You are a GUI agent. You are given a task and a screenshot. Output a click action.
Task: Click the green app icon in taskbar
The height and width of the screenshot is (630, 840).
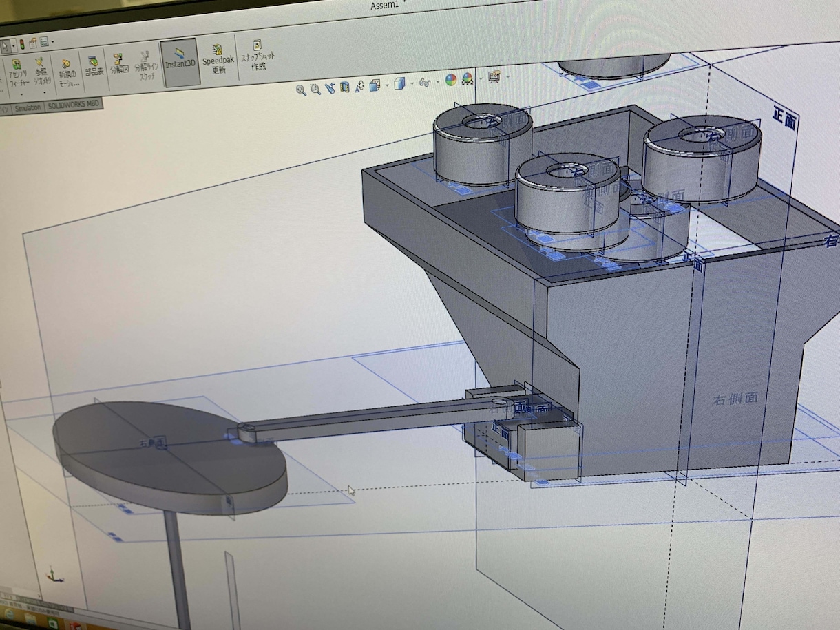[52, 624]
